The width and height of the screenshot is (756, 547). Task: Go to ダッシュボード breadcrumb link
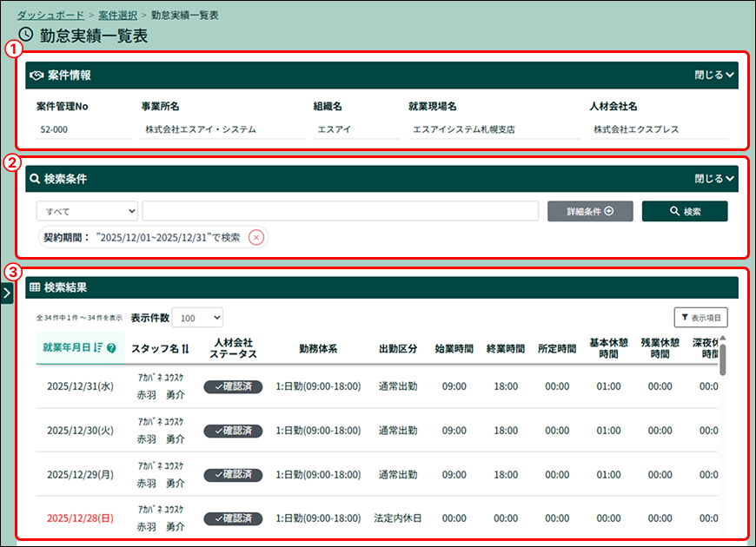(50, 16)
